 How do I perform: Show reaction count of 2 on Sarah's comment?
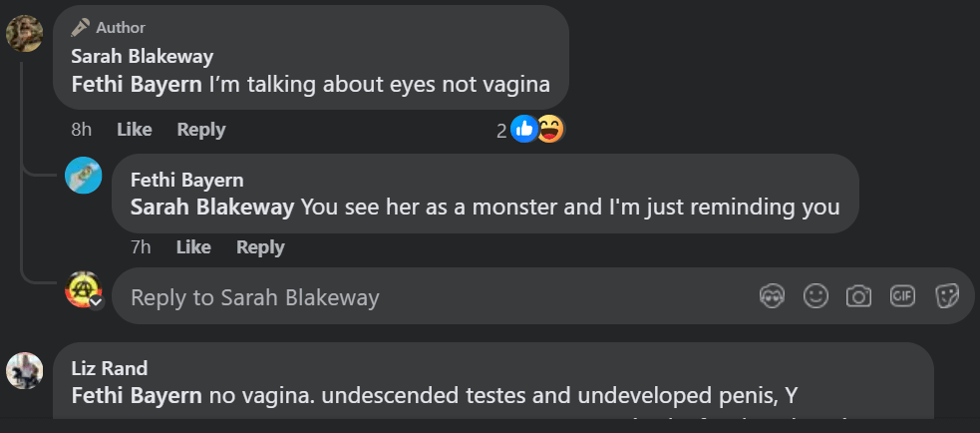coord(501,130)
